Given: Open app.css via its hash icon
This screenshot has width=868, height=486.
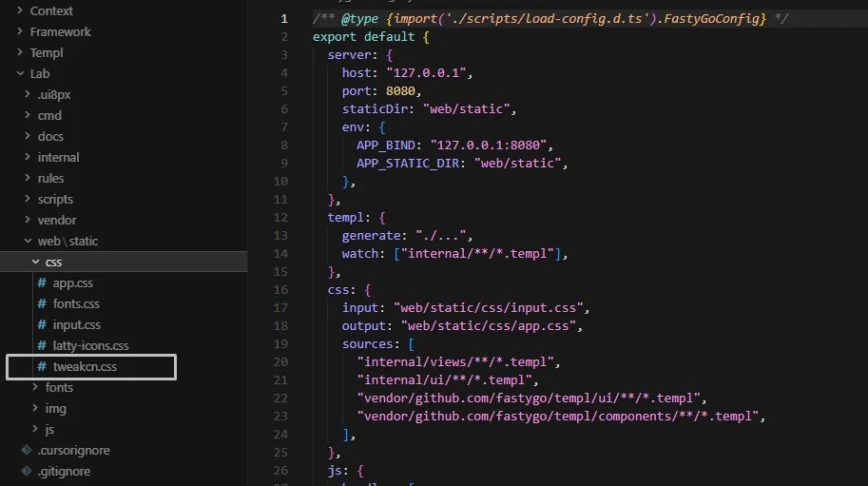Looking at the screenshot, I should (42, 282).
